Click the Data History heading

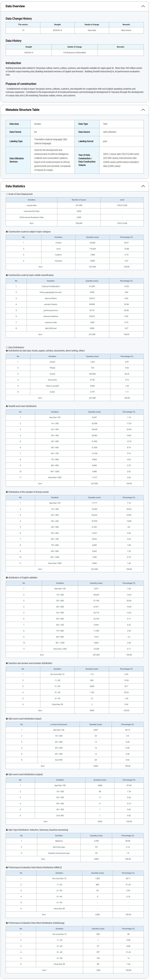(13, 41)
